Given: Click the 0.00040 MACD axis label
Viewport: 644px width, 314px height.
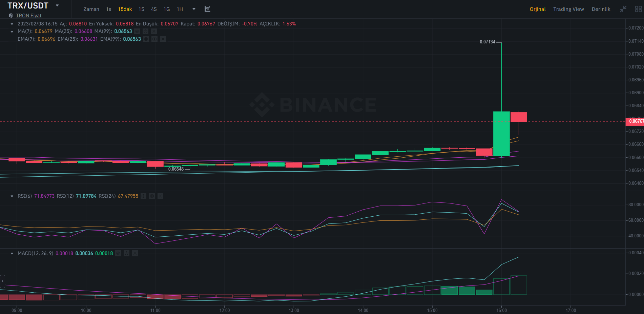Looking at the screenshot, I should [x=636, y=253].
